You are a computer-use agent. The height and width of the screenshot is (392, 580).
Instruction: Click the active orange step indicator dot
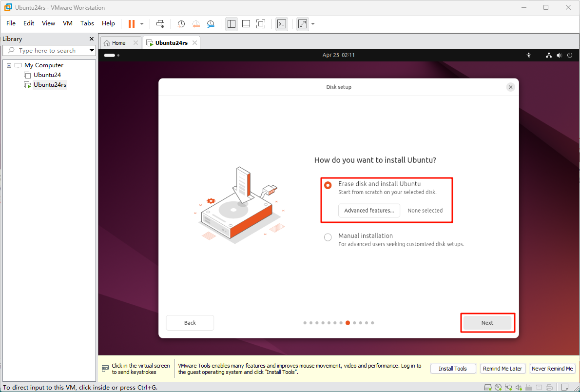pyautogui.click(x=348, y=323)
